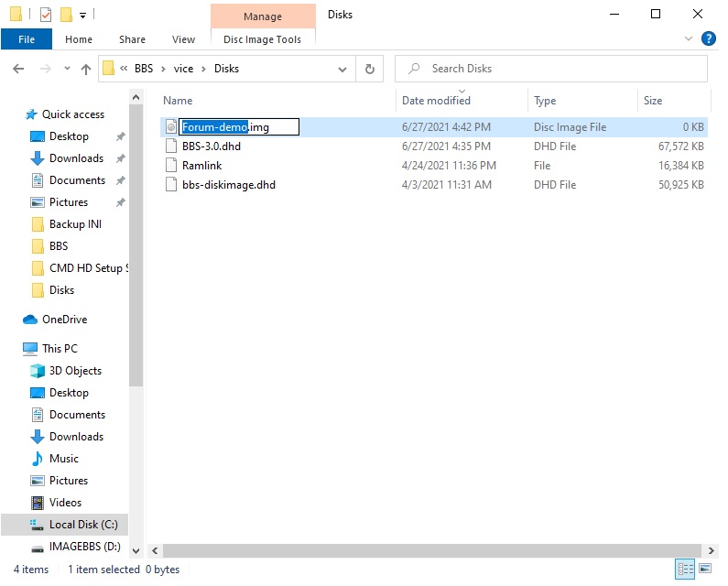This screenshot has width=728, height=586.
Task: Click the Disks breadcrumb in the address bar
Action: [226, 69]
